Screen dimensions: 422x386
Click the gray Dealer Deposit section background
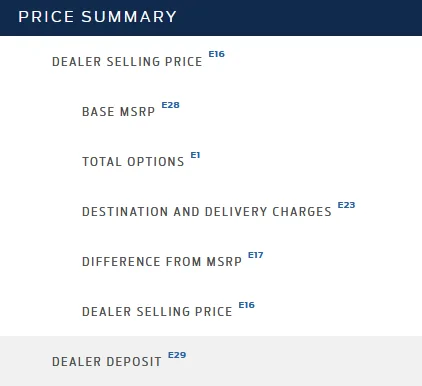211,361
